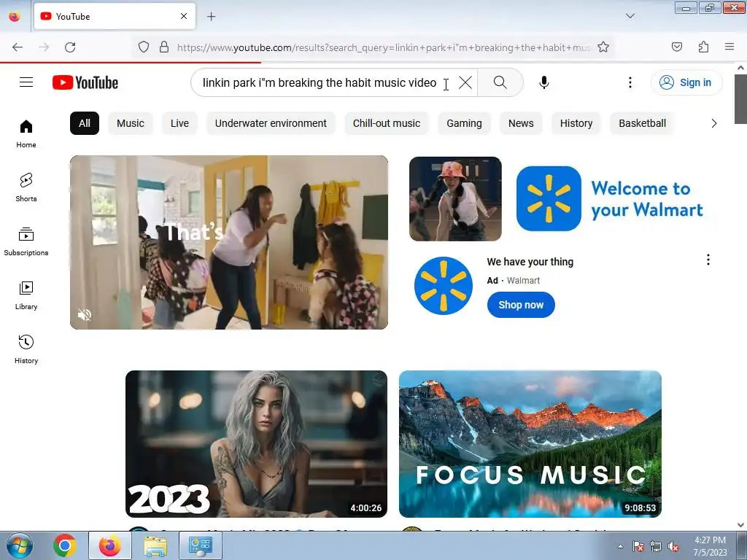Open We have your thing ad title

point(530,262)
